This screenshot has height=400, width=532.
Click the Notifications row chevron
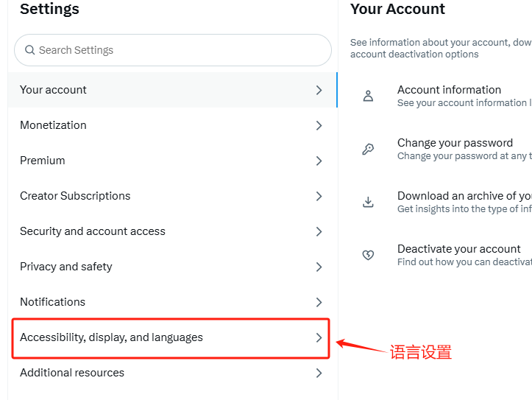point(319,302)
